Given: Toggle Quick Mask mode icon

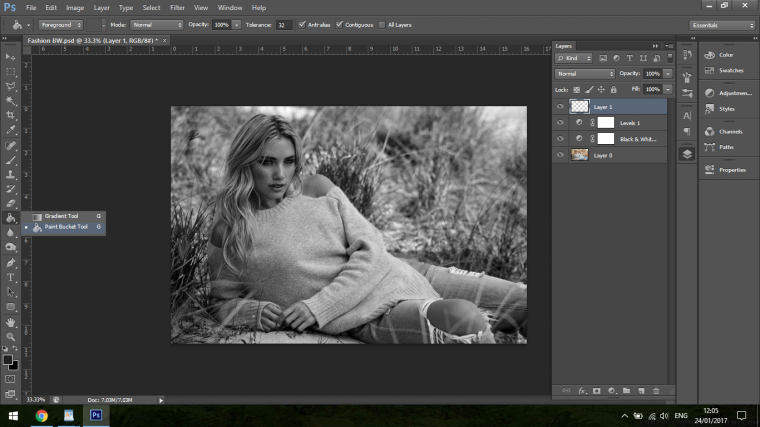Looking at the screenshot, I should tap(10, 379).
